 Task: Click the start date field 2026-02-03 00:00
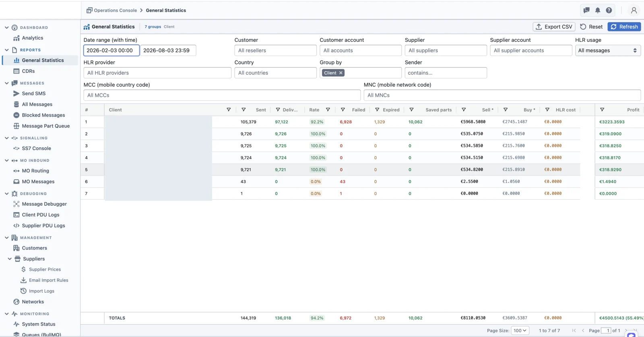tap(111, 51)
